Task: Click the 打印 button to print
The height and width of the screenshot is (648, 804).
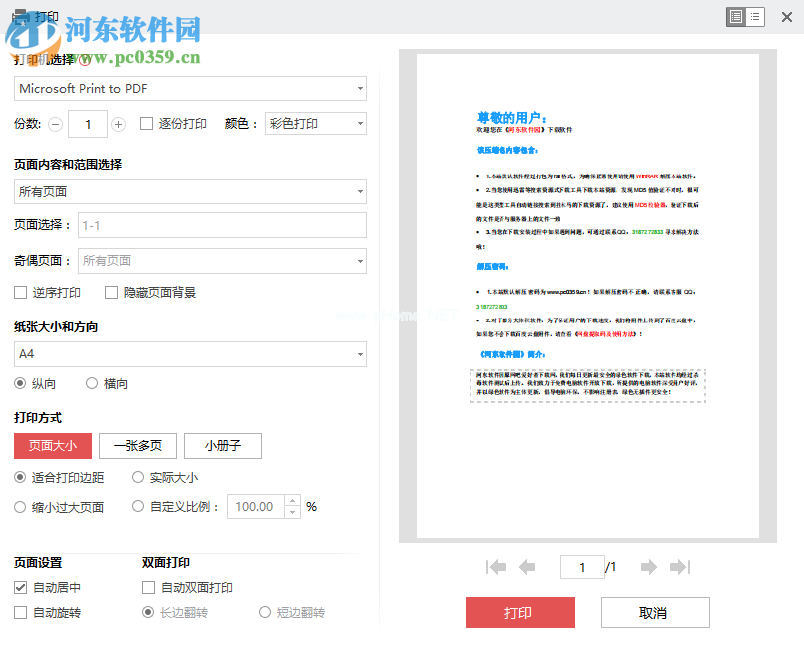Action: [520, 612]
